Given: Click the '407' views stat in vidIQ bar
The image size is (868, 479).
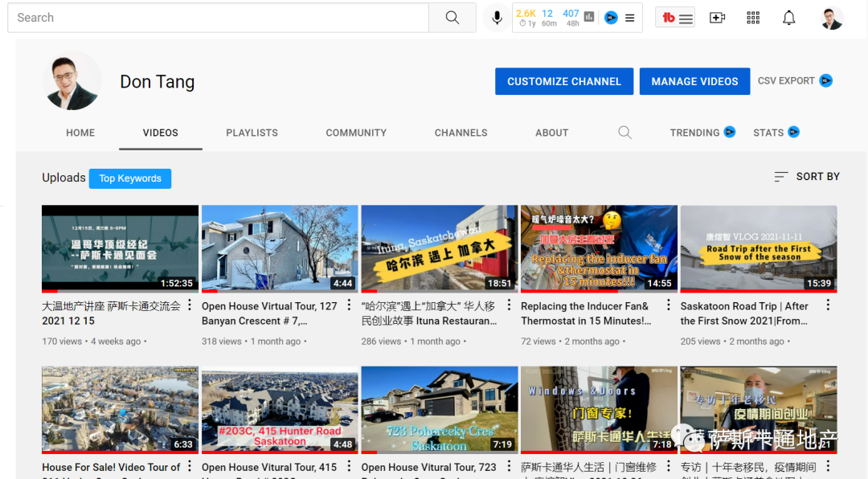Looking at the screenshot, I should point(571,14).
